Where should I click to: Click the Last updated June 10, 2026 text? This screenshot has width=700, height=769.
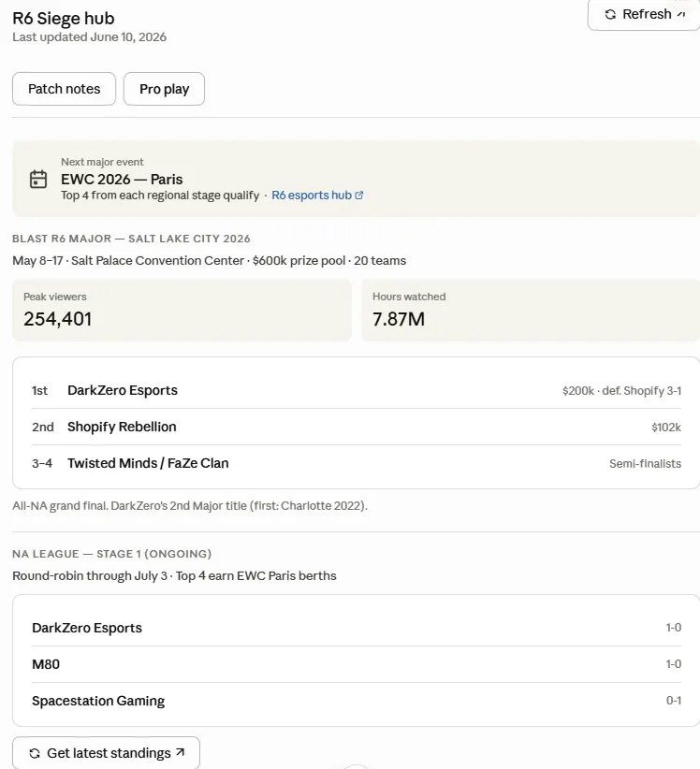(89, 37)
